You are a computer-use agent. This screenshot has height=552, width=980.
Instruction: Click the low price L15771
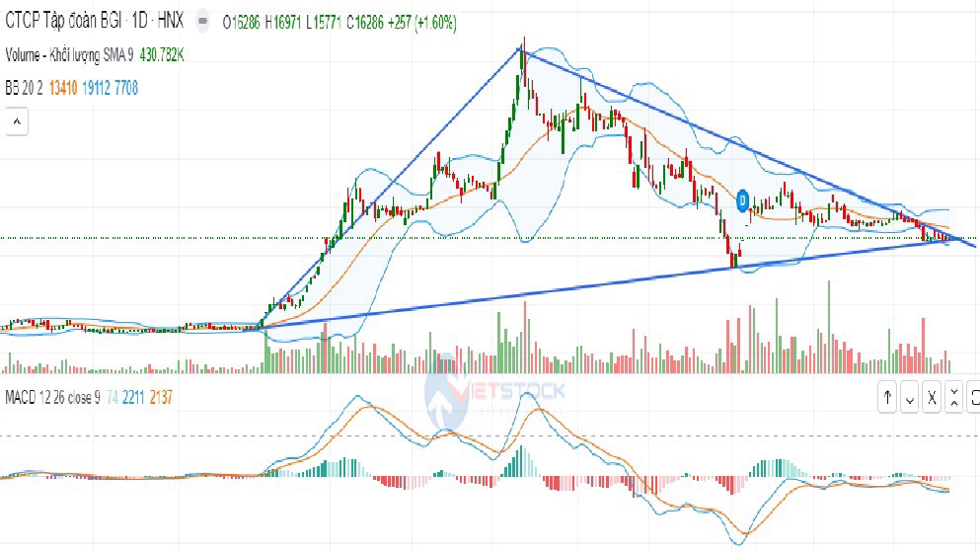(324, 23)
